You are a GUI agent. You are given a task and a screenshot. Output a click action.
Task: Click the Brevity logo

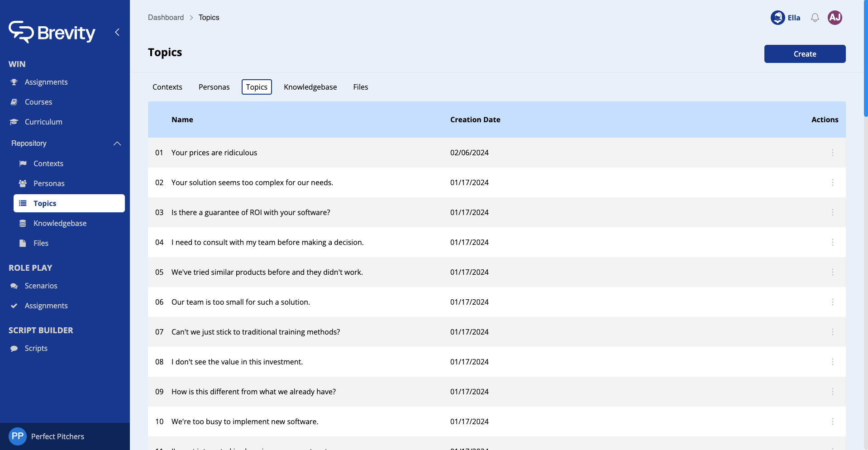(52, 32)
